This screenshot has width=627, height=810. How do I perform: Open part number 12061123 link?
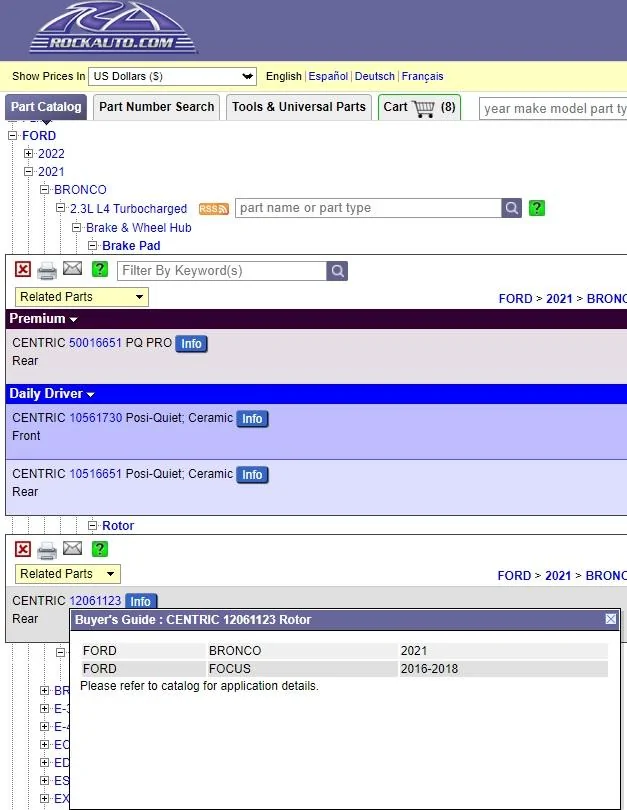pyautogui.click(x=95, y=601)
